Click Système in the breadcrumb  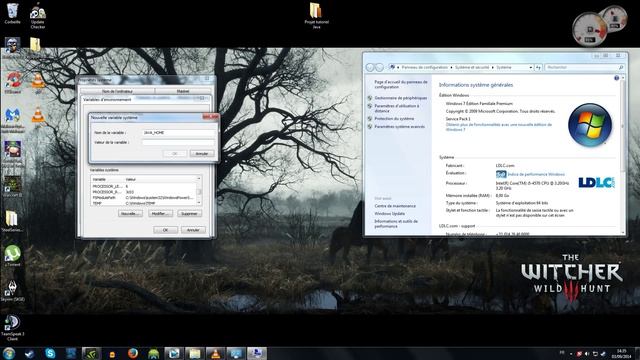504,67
